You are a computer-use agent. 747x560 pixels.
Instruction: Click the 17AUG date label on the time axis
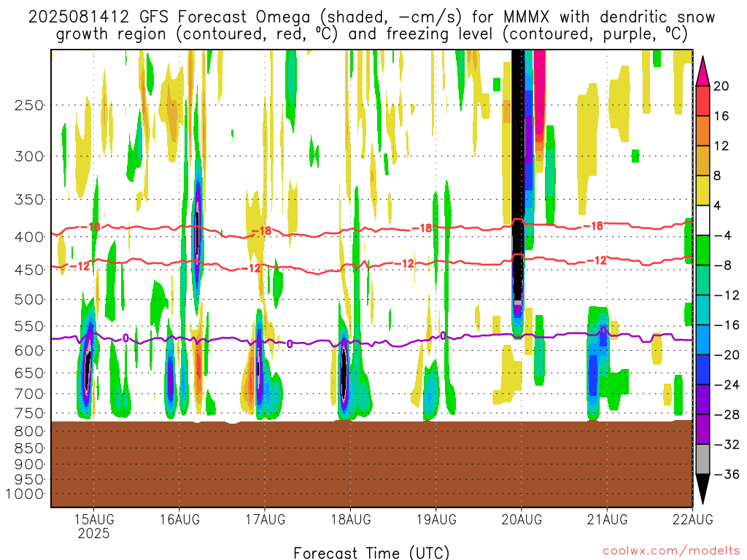pyautogui.click(x=266, y=519)
